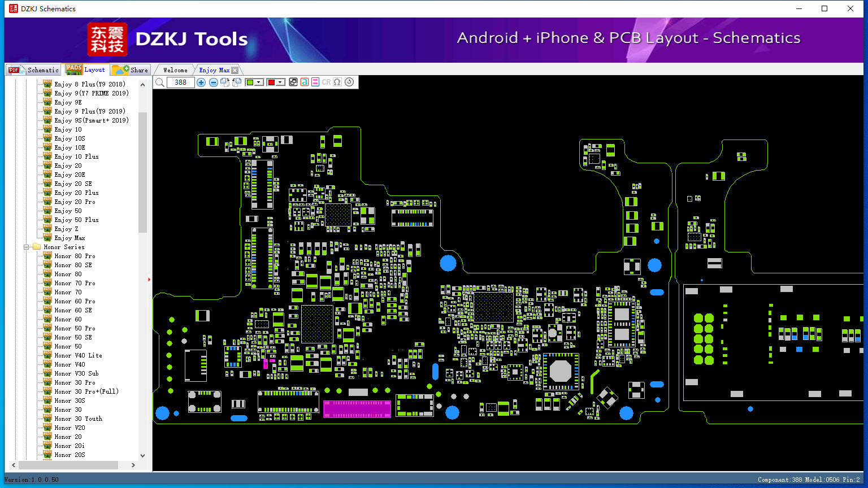Toggle the cyan letter 'a' text icon
Viewport: 868px width, 488px height.
305,82
